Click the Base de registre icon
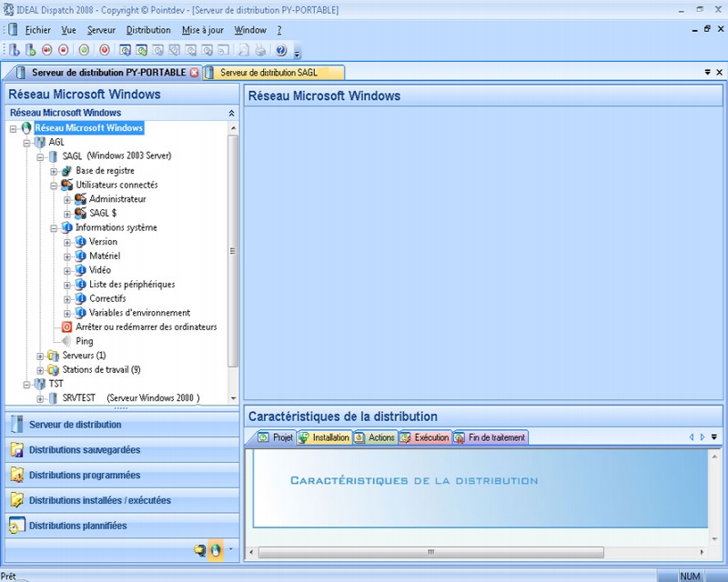 coord(66,171)
